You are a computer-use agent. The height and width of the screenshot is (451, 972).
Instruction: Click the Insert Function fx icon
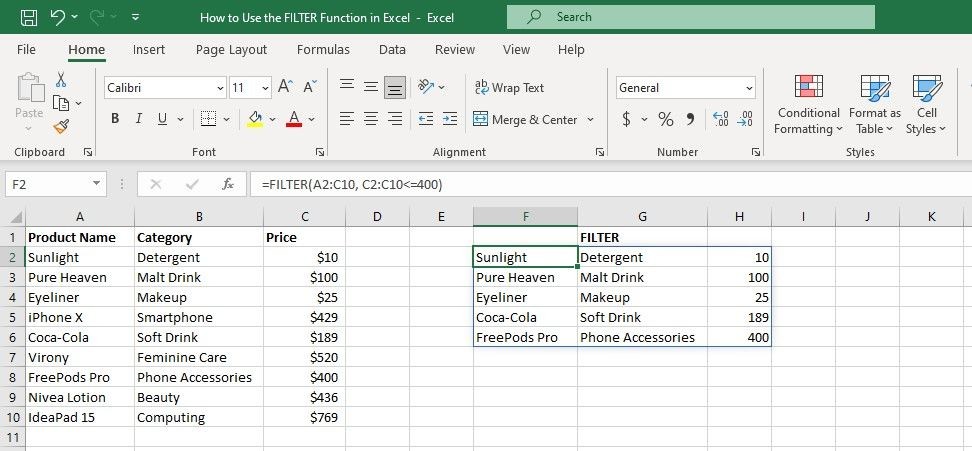(x=228, y=184)
